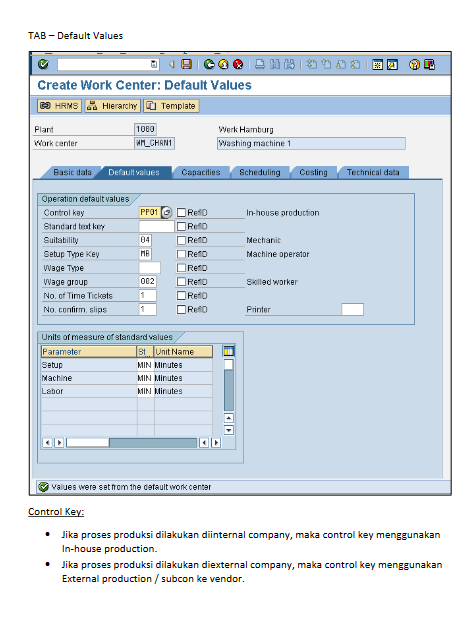
Task: Click the green checkmark Enter icon
Action: [x=43, y=64]
